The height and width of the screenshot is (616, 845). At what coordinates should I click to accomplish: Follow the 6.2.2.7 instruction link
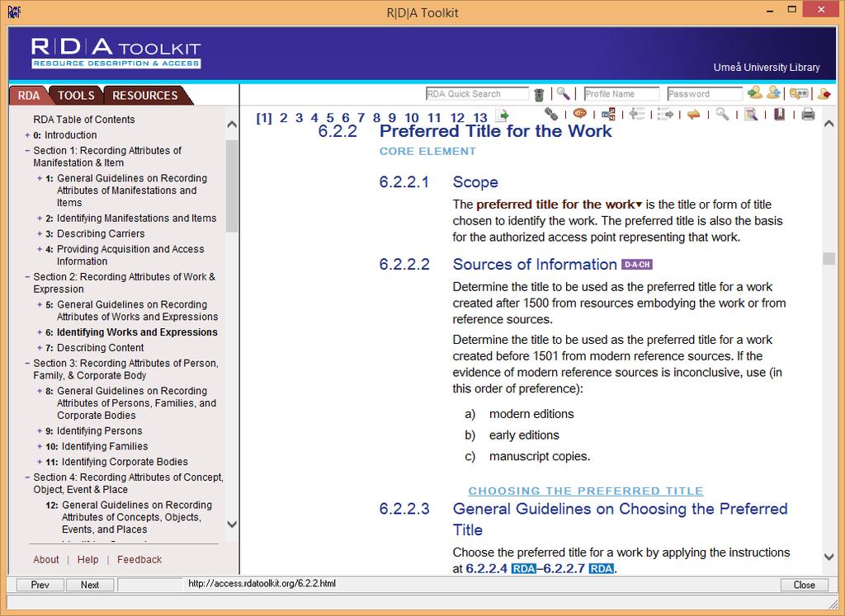[564, 569]
